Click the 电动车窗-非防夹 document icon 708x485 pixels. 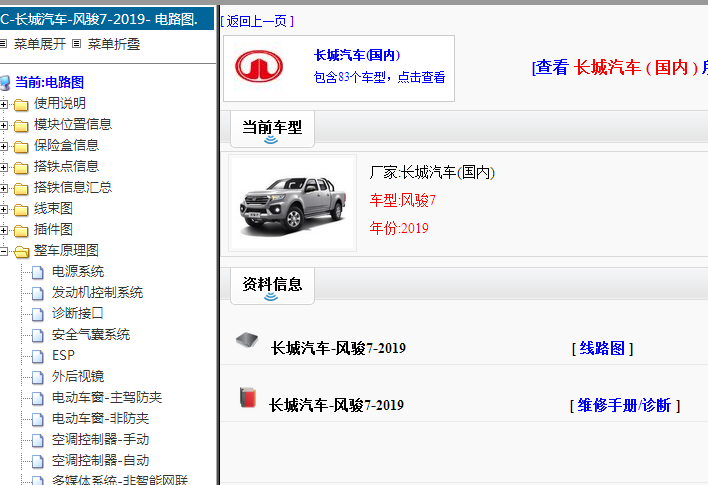pyautogui.click(x=38, y=420)
